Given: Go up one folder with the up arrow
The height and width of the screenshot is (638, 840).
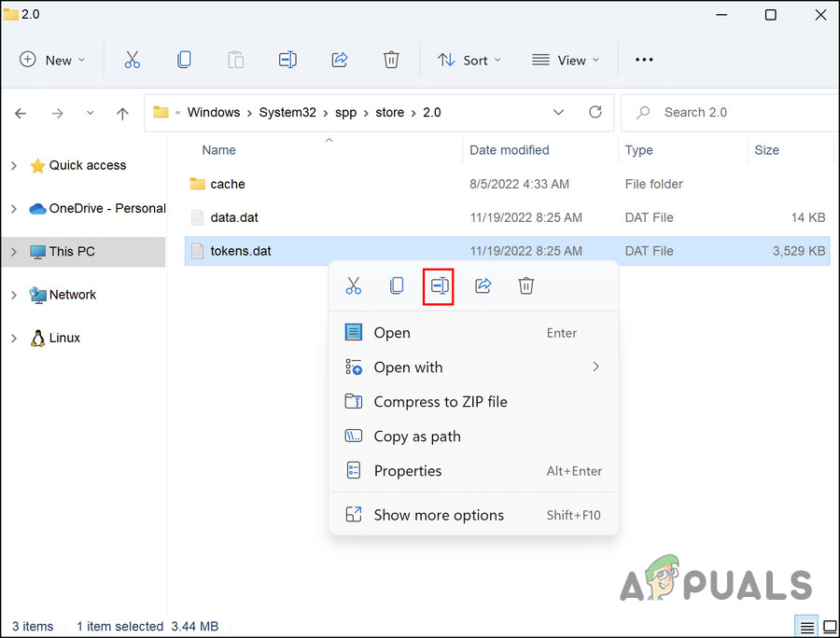Looking at the screenshot, I should pyautogui.click(x=122, y=113).
